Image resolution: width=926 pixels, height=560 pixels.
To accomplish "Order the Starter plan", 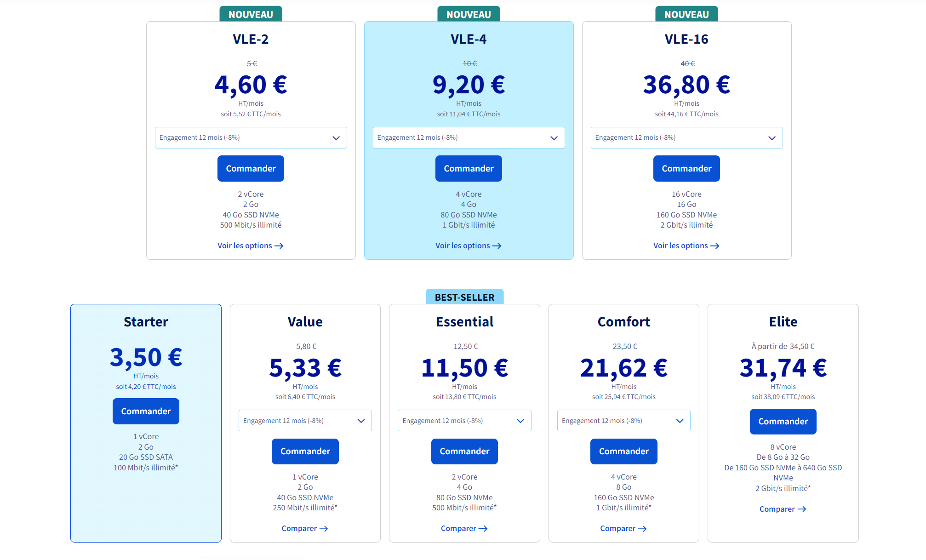I will (146, 411).
